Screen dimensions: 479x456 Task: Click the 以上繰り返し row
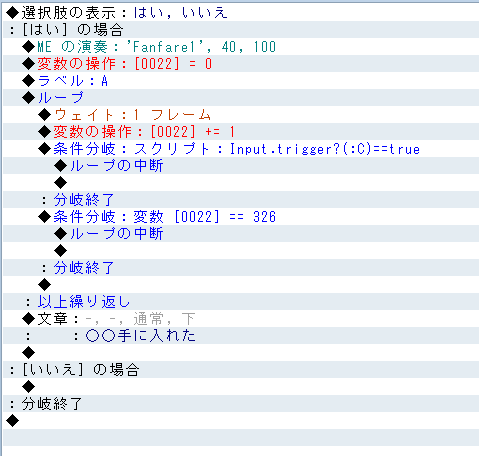241,302
